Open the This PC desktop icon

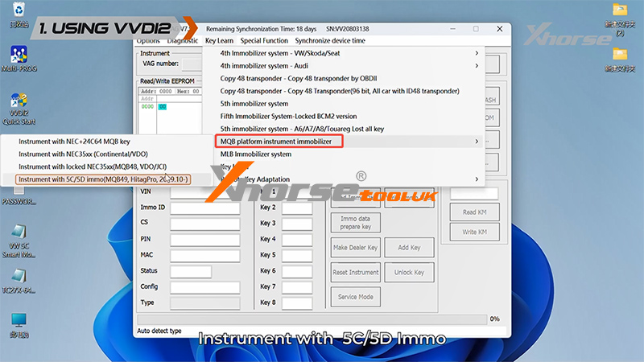click(19, 326)
